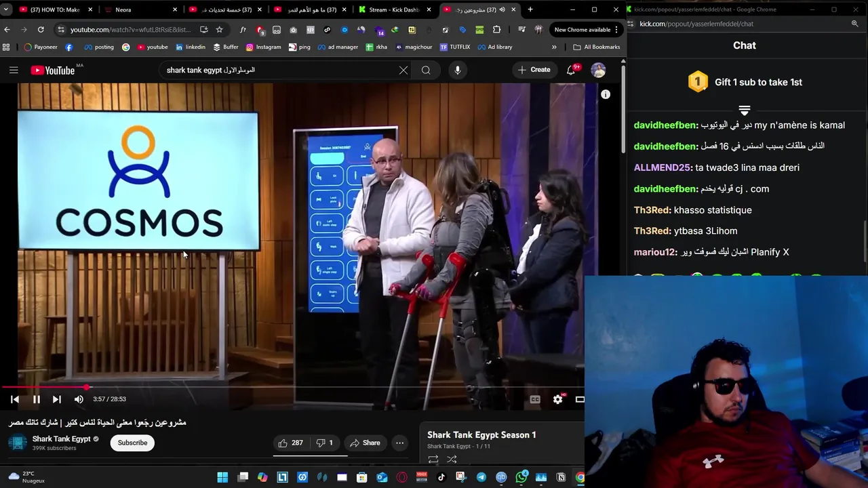Clear the YouTube search text

click(403, 70)
